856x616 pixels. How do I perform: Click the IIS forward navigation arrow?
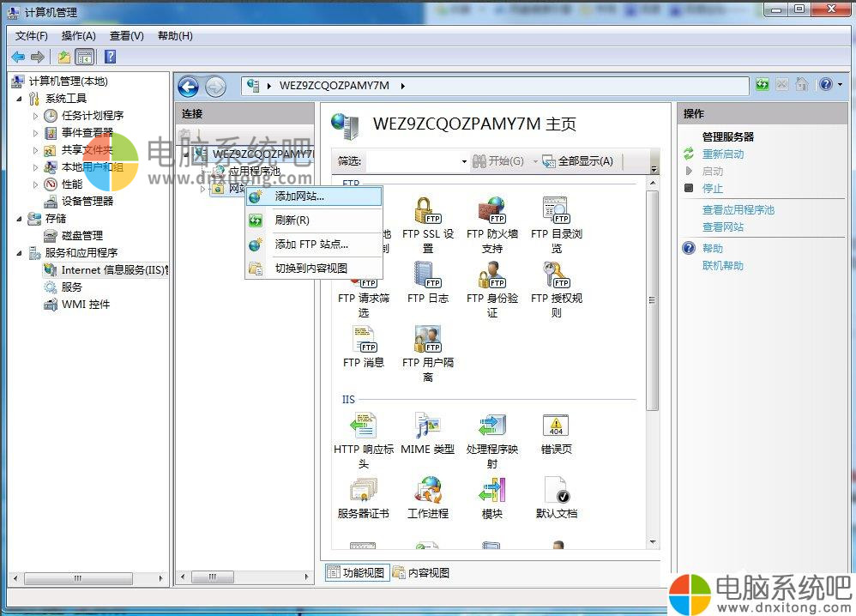click(215, 87)
